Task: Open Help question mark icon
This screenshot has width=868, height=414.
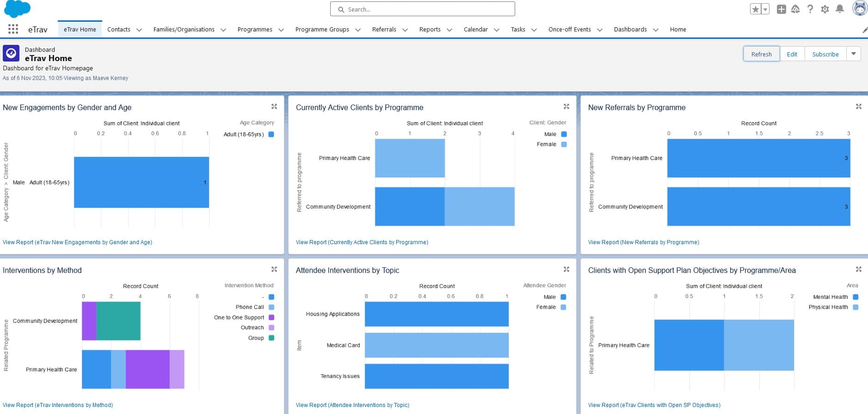Action: (810, 9)
